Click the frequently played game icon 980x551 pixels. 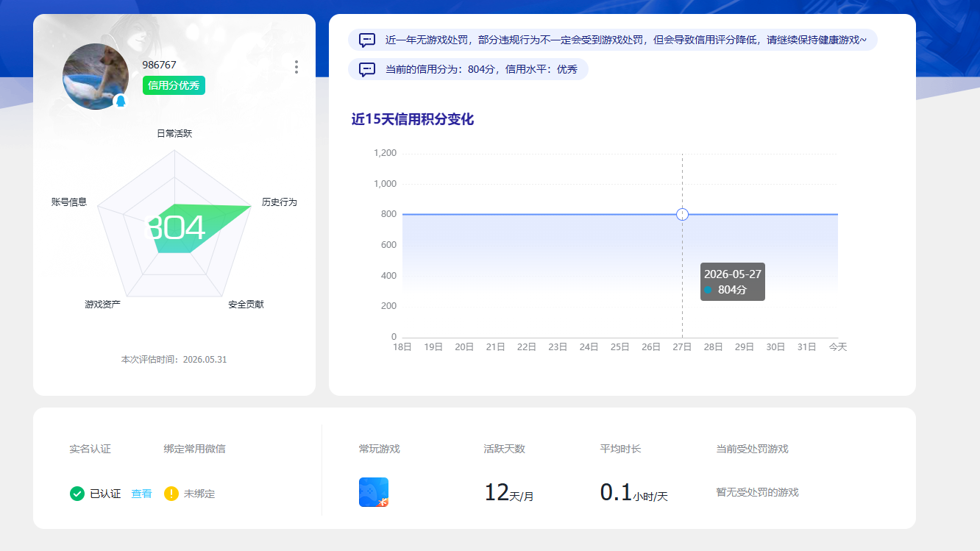click(x=374, y=492)
